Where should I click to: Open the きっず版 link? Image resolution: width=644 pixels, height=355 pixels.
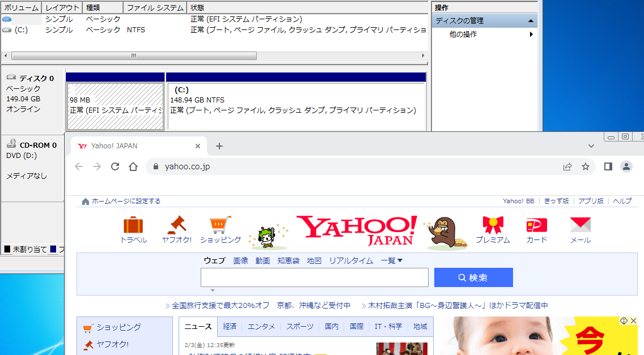(x=557, y=201)
